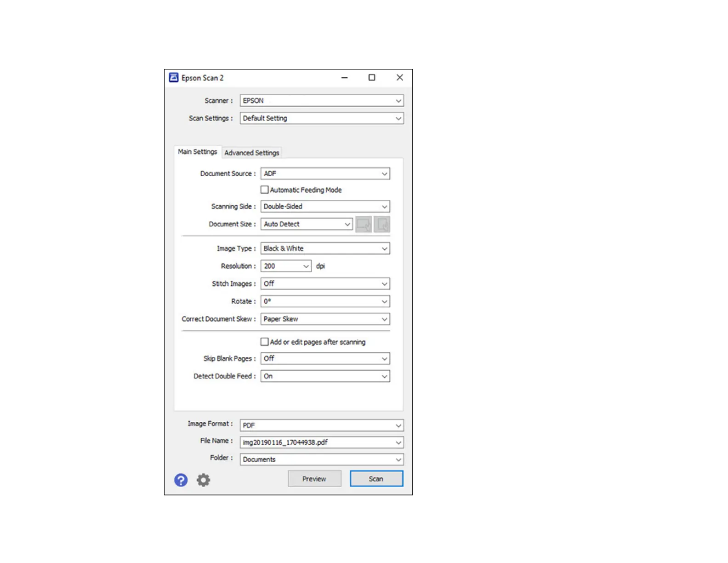Open the Help question mark icon
Screen dimensions: 728x563
181,480
